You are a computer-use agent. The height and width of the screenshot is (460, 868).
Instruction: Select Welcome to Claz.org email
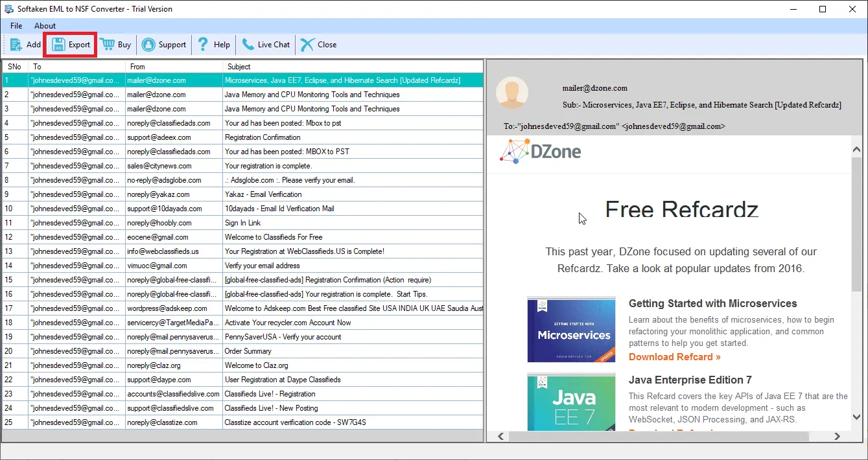242,365
